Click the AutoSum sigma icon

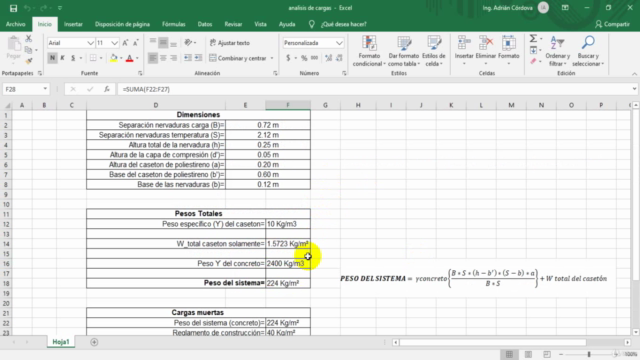click(533, 39)
